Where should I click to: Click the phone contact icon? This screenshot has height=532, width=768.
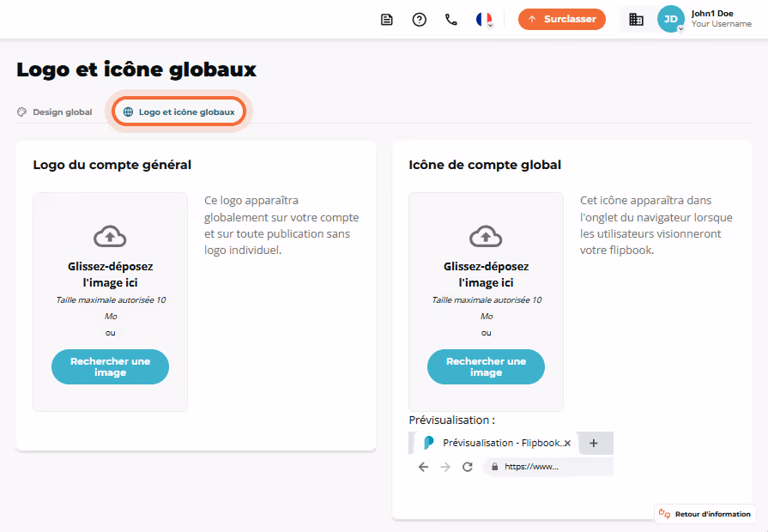pos(451,20)
